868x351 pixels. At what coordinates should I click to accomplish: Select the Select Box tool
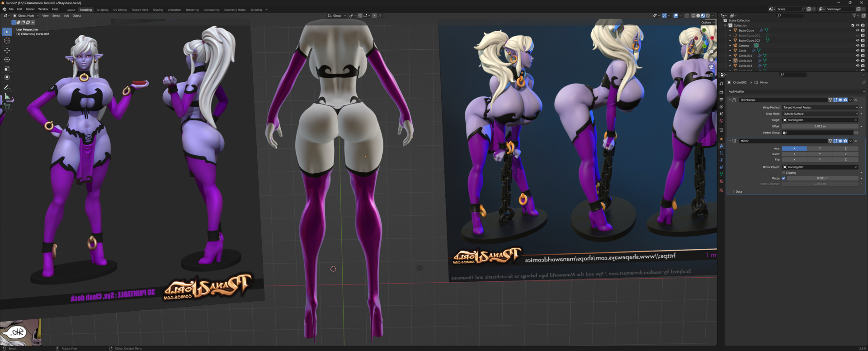7,32
